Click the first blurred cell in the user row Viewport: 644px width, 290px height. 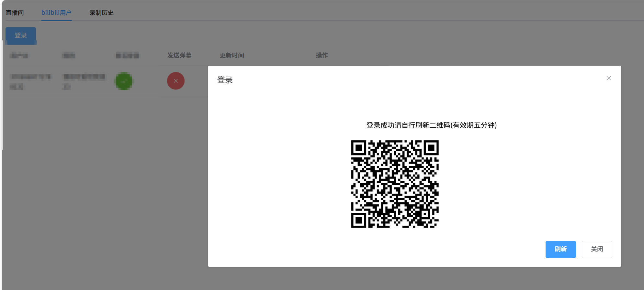[30, 81]
